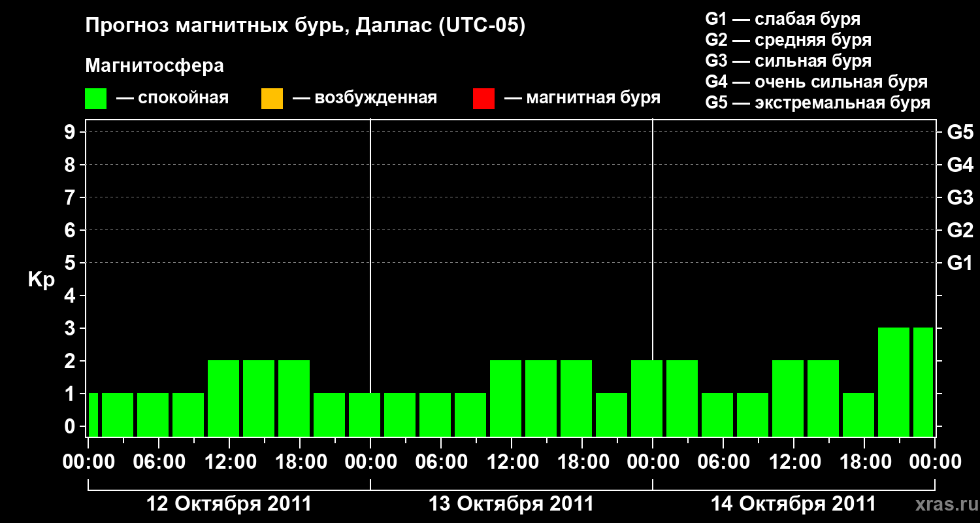Select the chart title 'Прогноз магнитных бурь, Даллас (UTC-05)'
The height and width of the screenshot is (523, 980).
pos(305,27)
